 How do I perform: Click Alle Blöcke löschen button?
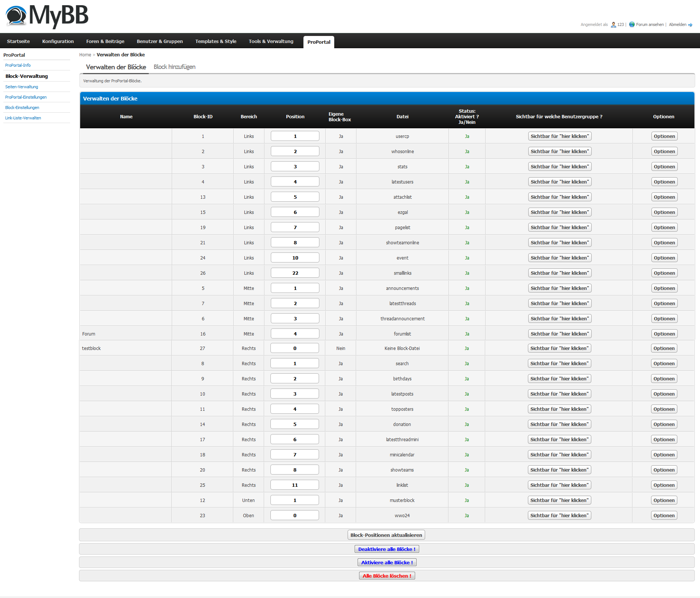(387, 576)
